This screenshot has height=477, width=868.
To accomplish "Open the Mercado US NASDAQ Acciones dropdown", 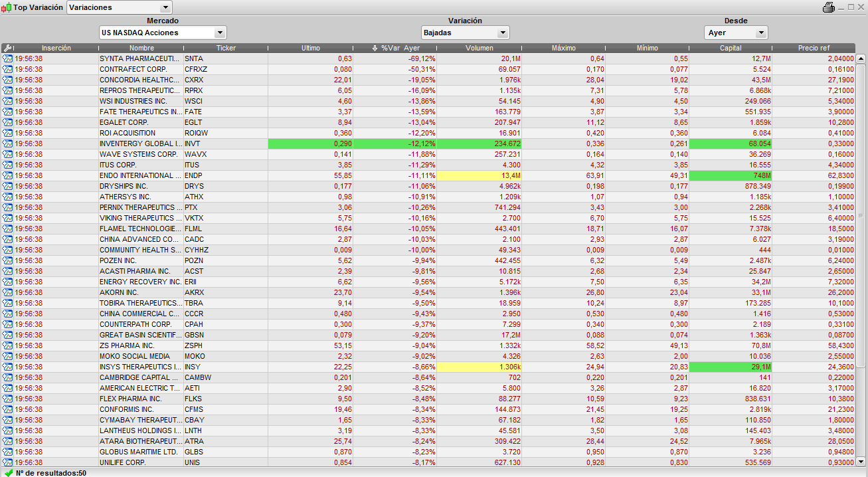I will tap(163, 33).
